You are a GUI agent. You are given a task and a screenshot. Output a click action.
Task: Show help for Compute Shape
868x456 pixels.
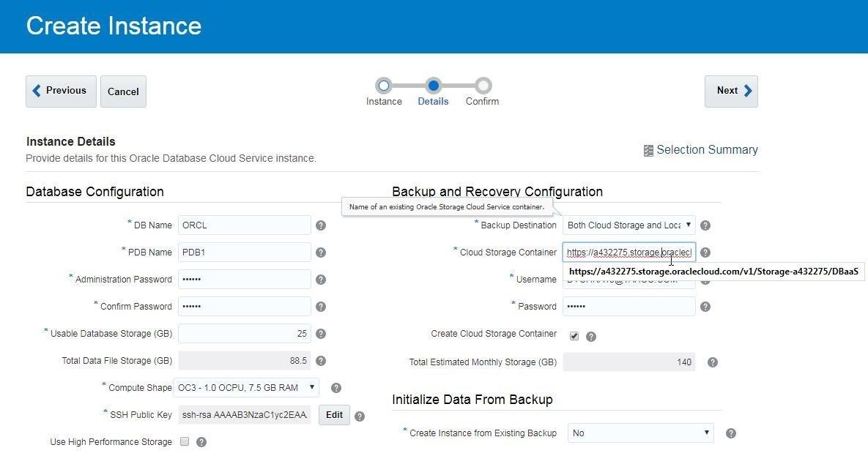(336, 388)
